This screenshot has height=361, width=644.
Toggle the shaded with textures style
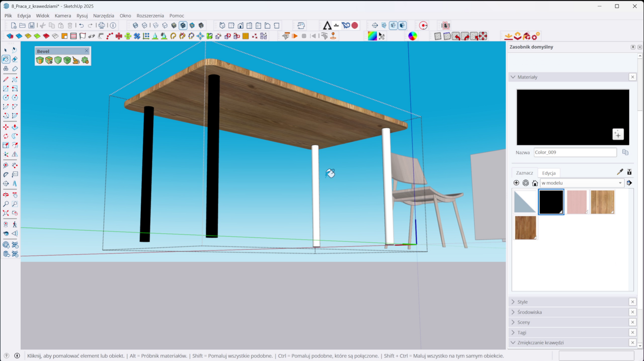[183, 25]
